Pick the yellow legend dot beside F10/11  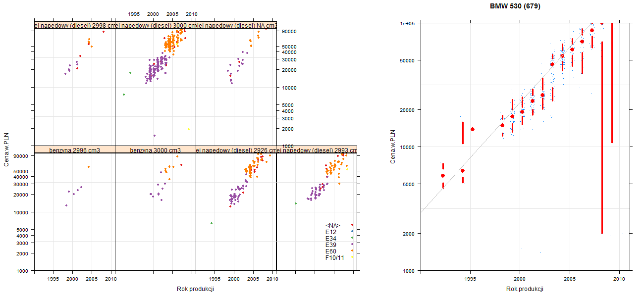pyautogui.click(x=352, y=257)
